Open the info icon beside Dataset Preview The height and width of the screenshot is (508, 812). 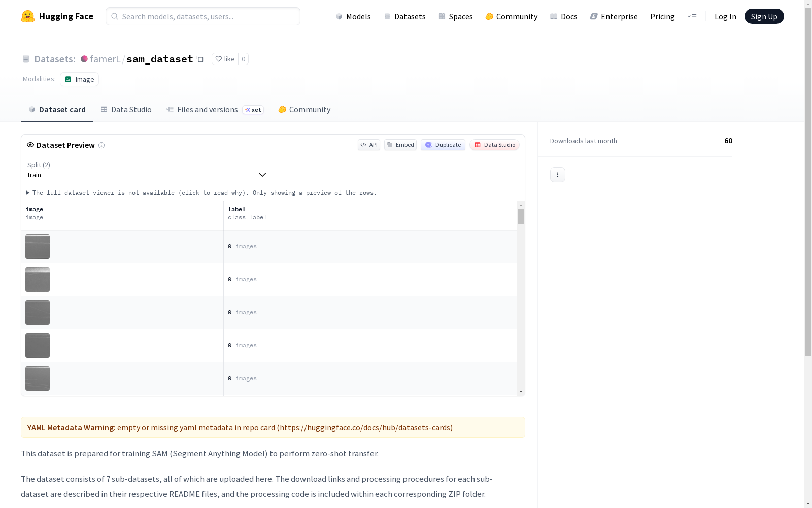pyautogui.click(x=101, y=145)
